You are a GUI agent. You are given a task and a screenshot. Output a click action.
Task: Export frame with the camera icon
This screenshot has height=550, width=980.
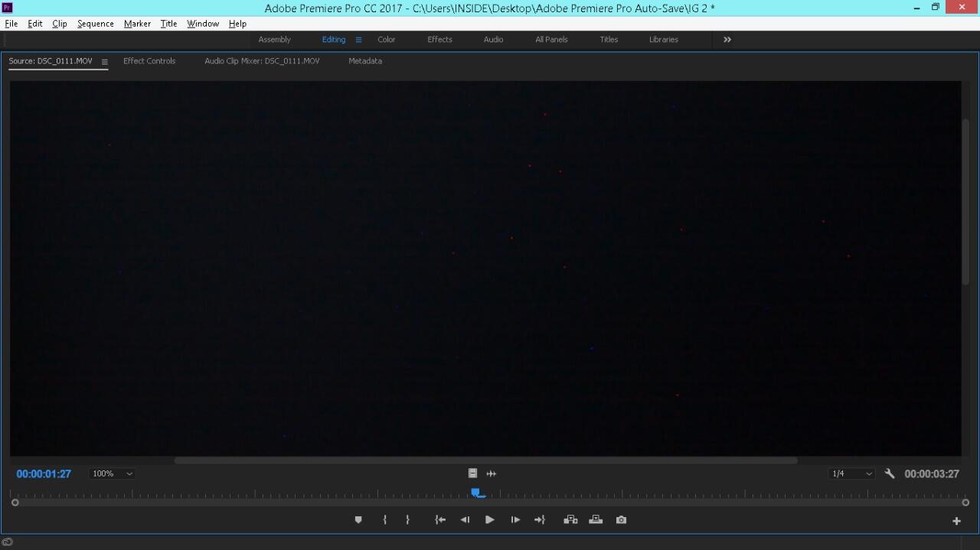pos(621,520)
